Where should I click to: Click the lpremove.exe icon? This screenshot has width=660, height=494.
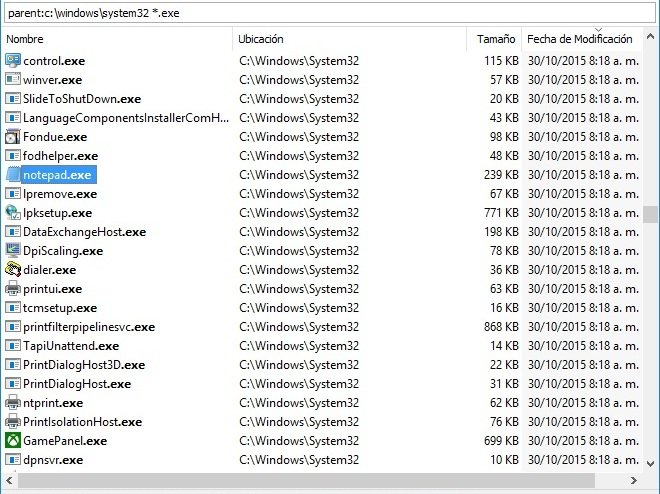[x=13, y=194]
